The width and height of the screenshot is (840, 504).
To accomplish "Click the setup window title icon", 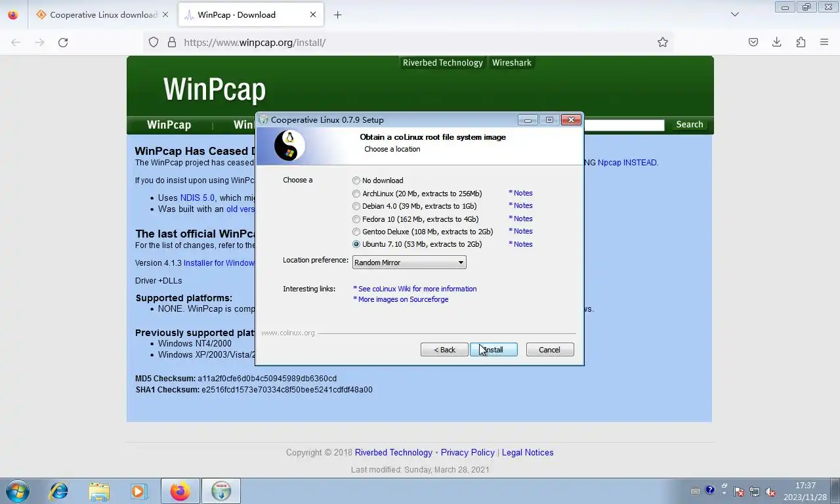I will (x=264, y=120).
